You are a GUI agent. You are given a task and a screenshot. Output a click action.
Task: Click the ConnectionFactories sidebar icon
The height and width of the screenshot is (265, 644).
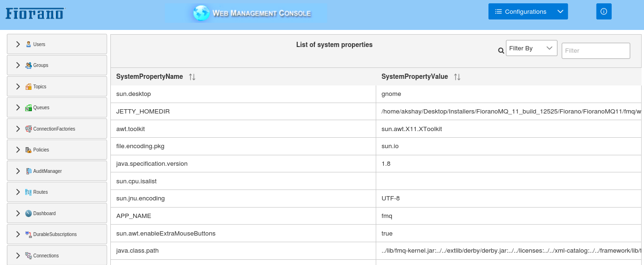tap(29, 129)
